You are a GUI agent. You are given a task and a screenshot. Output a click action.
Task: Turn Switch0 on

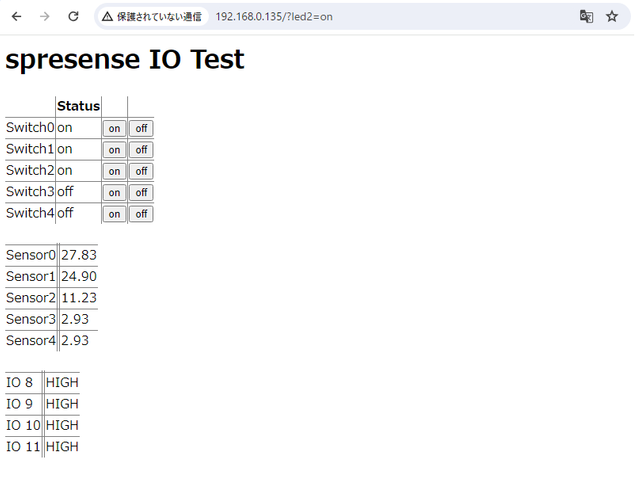114,128
